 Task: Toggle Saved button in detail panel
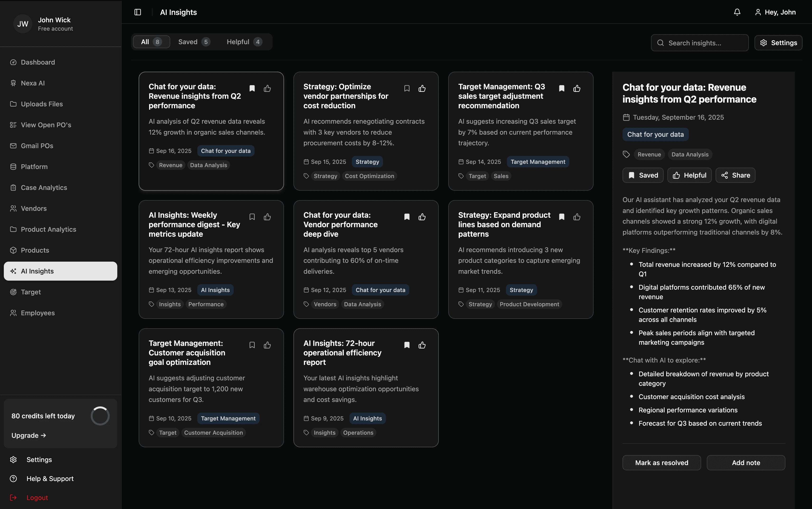[643, 175]
